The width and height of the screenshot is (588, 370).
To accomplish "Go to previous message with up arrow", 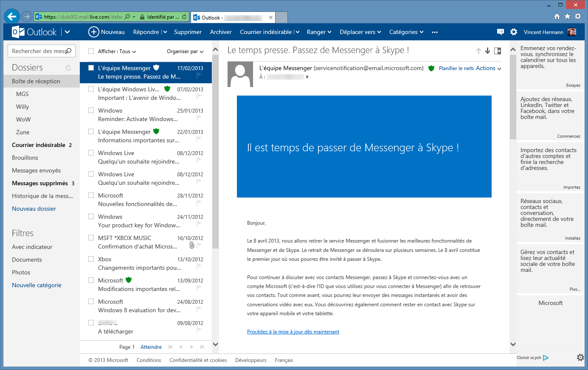I will tap(478, 51).
